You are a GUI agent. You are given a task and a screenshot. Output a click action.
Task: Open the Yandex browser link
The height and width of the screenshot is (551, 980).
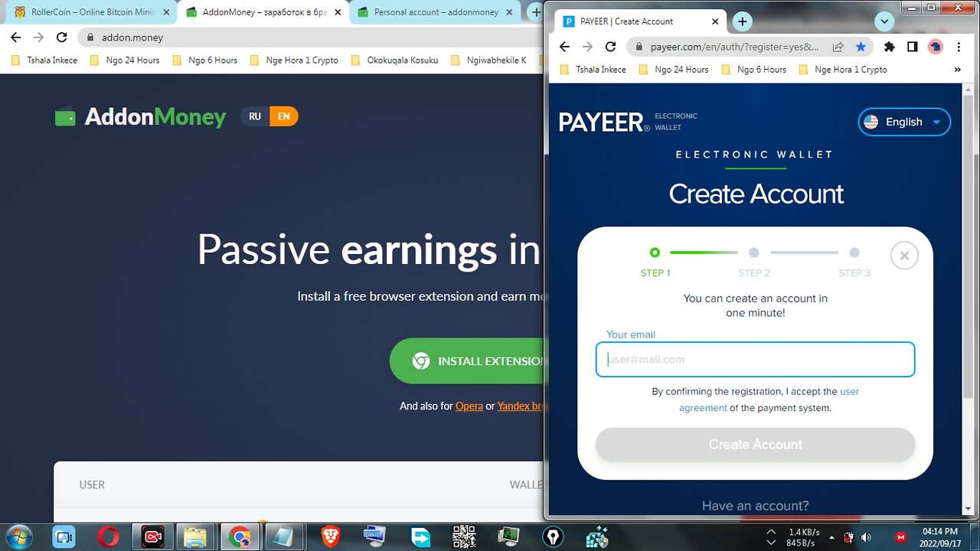coord(521,406)
